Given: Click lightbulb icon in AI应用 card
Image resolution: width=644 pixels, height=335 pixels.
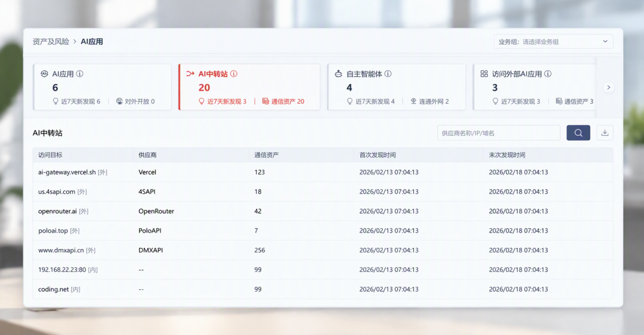Looking at the screenshot, I should 55,101.
